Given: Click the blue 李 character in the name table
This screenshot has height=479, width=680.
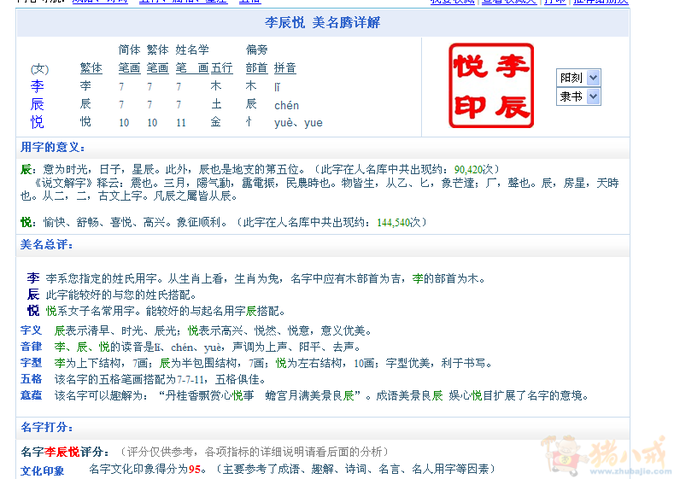Looking at the screenshot, I should [37, 86].
